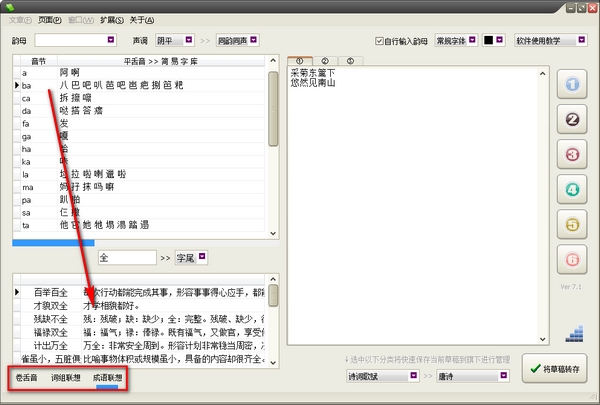This screenshot has width=600, height=405.
Task: Select the 词组联想 option at bottom
Action: click(66, 378)
